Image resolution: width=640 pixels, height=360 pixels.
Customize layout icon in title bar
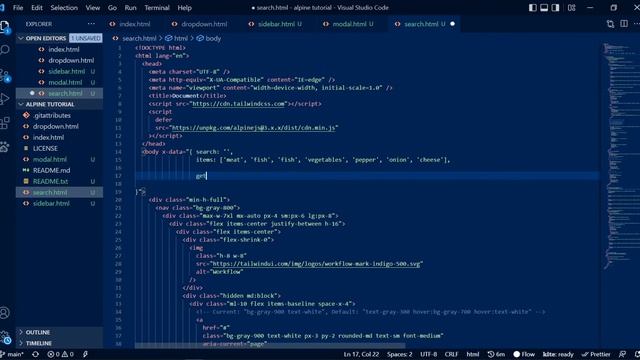pyautogui.click(x=571, y=8)
